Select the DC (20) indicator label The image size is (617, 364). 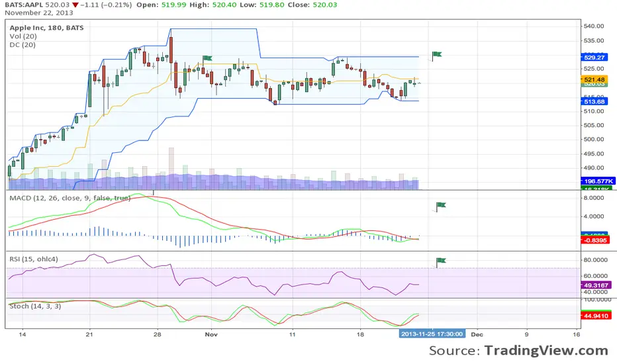coord(23,45)
